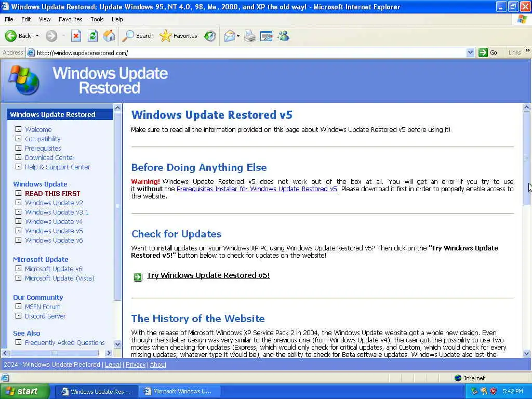This screenshot has width=532, height=399.
Task: Open the Edit menu
Action: click(26, 19)
